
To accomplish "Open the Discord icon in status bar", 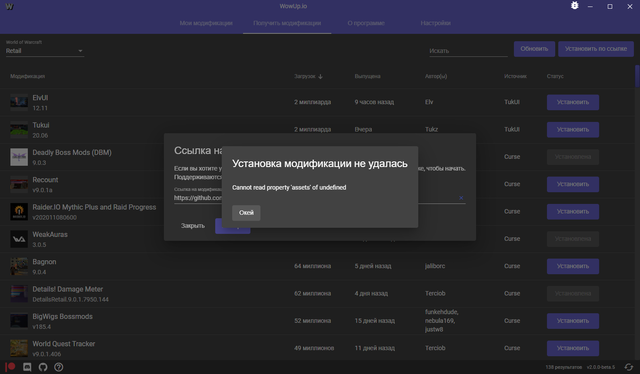I will 27,367.
